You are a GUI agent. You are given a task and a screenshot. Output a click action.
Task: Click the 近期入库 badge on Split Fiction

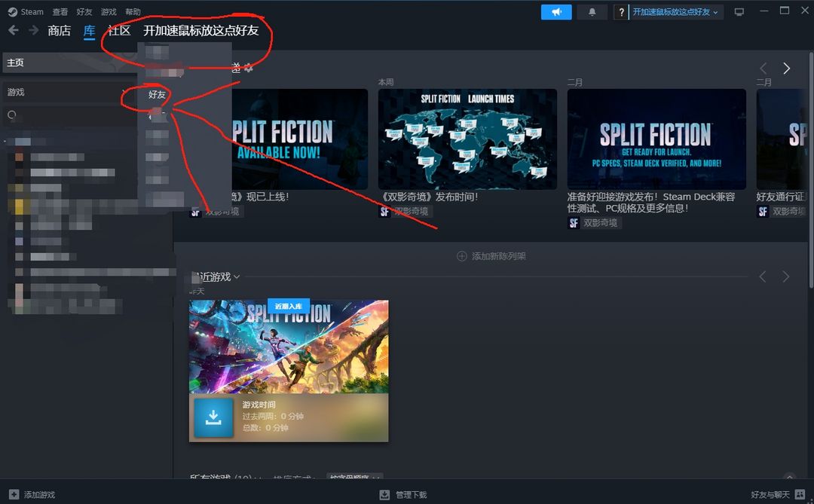click(x=289, y=306)
